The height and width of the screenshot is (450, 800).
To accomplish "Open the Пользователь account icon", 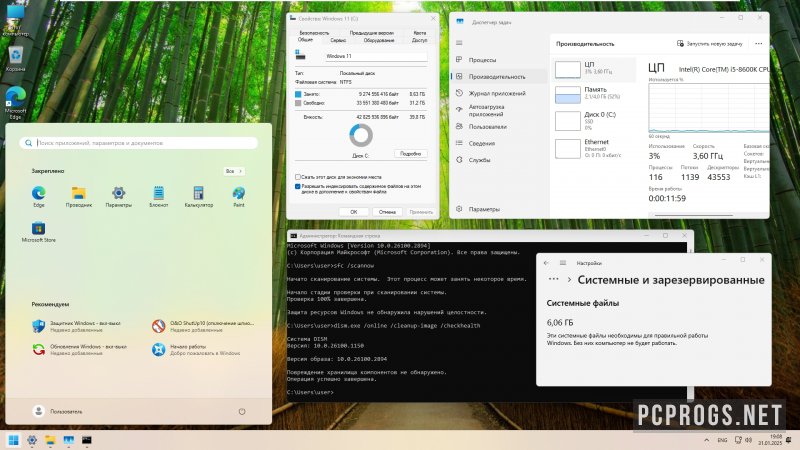I will [x=38, y=411].
